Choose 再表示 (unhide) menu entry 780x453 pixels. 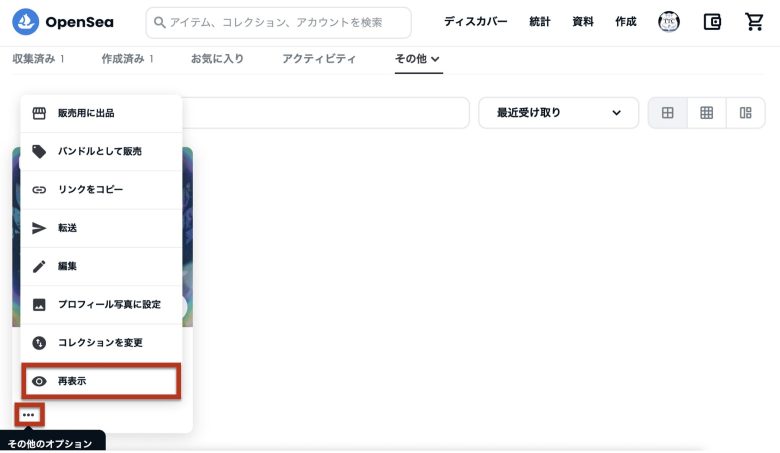[x=101, y=381]
